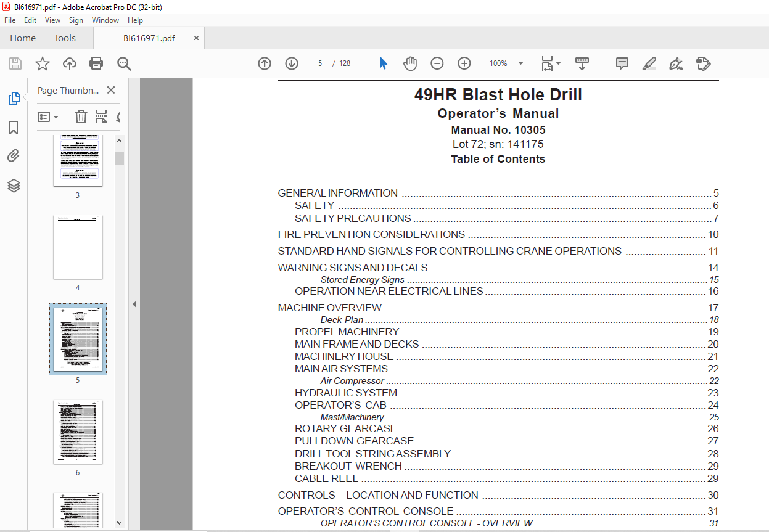Select the page 6 thumbnail
This screenshot has height=532, width=769.
click(78, 432)
